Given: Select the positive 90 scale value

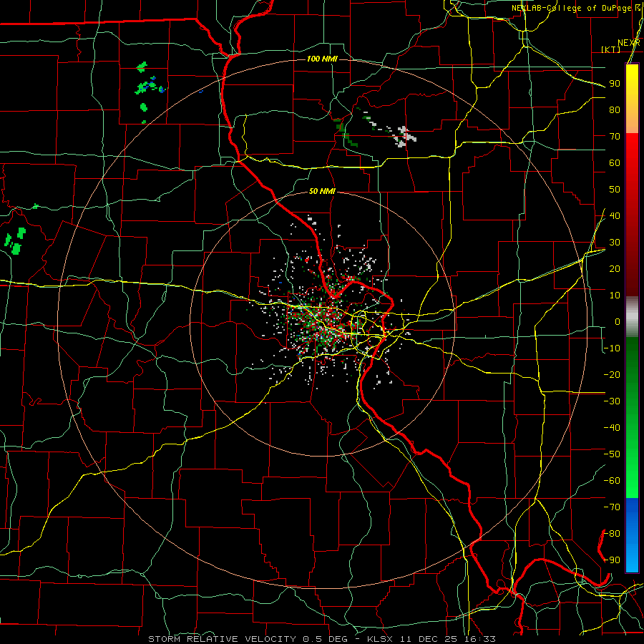Looking at the screenshot, I should (x=615, y=84).
